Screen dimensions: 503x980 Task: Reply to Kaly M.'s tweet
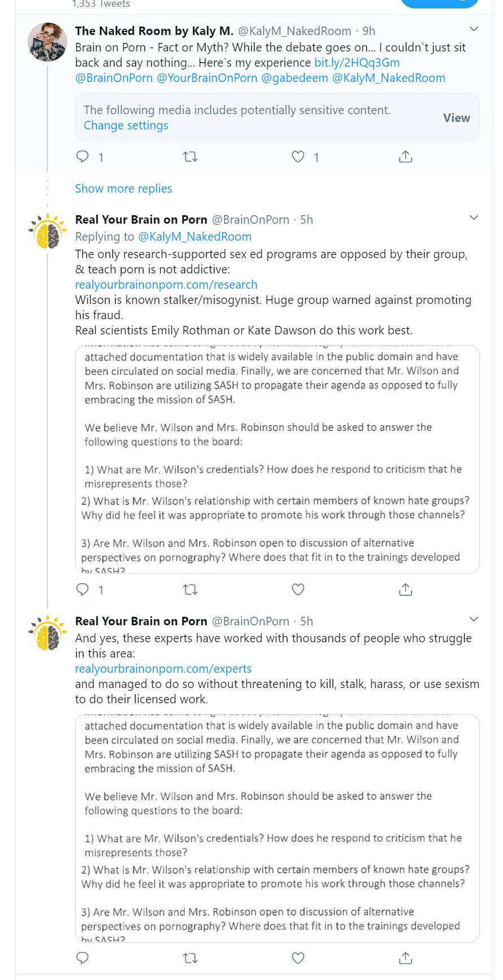[83, 156]
